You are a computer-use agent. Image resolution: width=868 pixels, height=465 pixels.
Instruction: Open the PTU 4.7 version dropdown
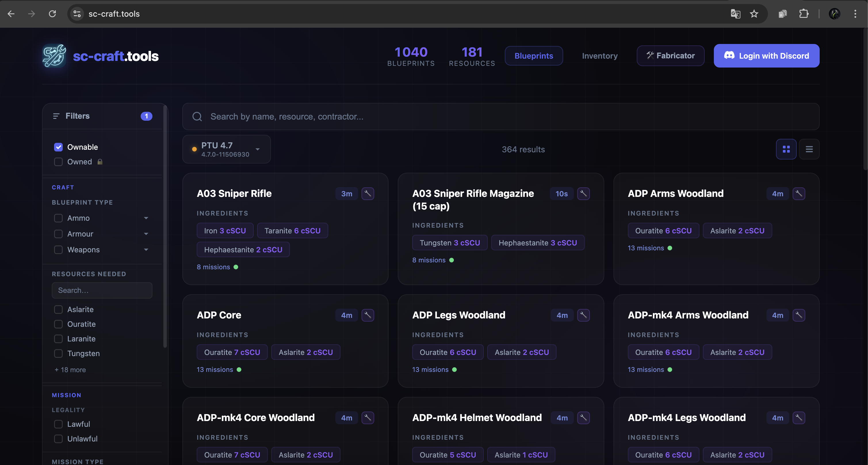226,149
